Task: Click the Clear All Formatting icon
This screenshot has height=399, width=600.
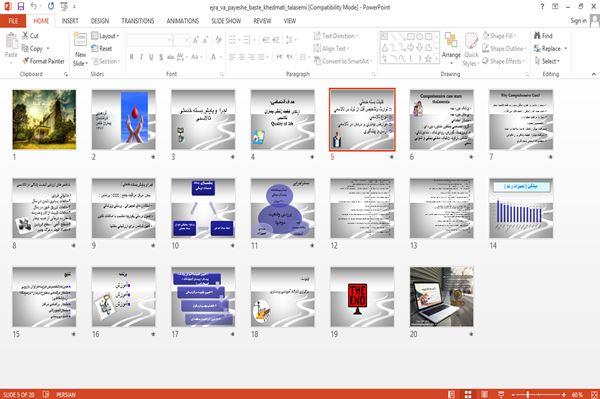Action: (219, 40)
